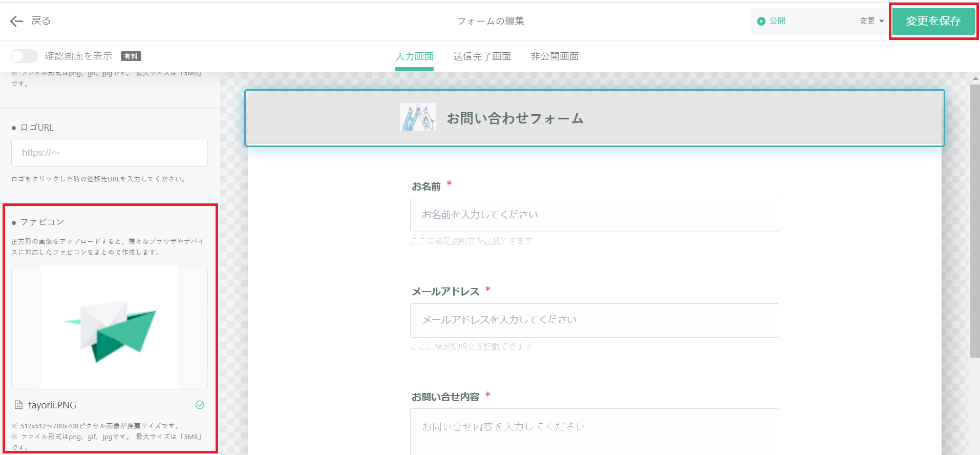The image size is (980, 455).
Task: Click the green upload success checkmark
Action: pyautogui.click(x=200, y=405)
